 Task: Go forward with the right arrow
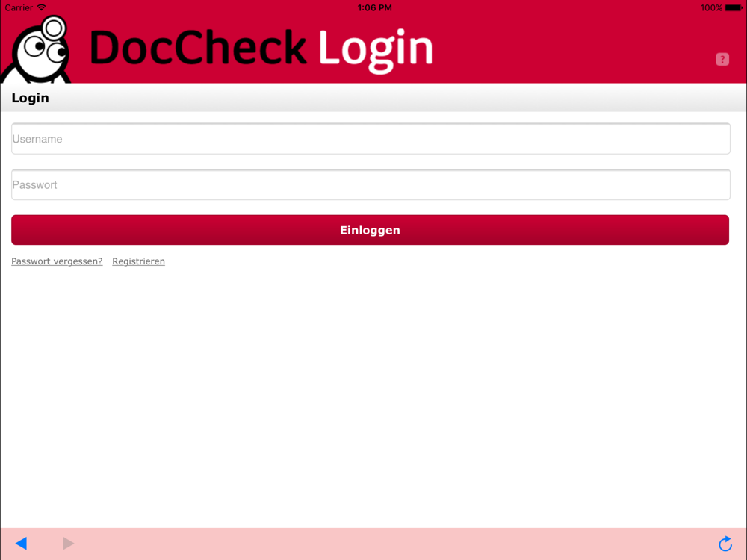[x=68, y=544]
